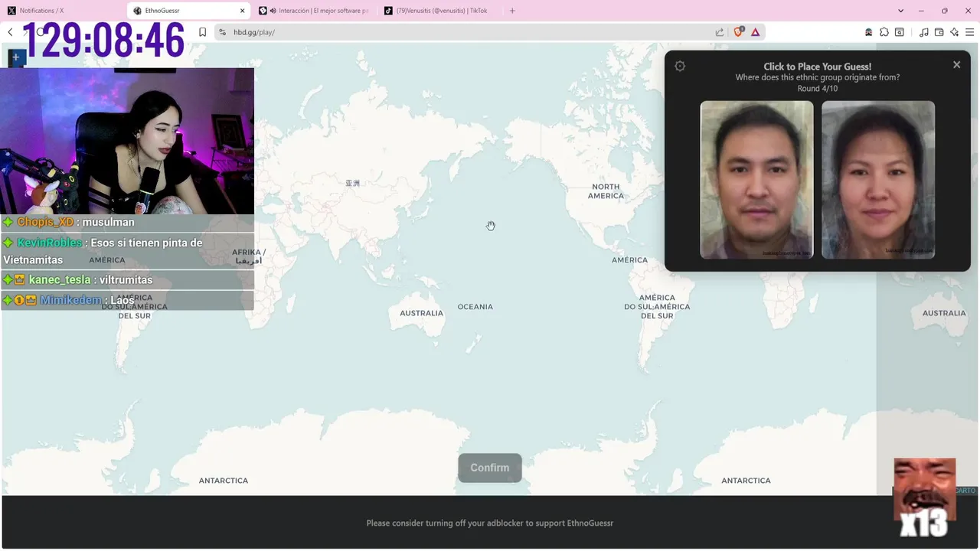Open the extensions puzzle menu

coord(884,32)
